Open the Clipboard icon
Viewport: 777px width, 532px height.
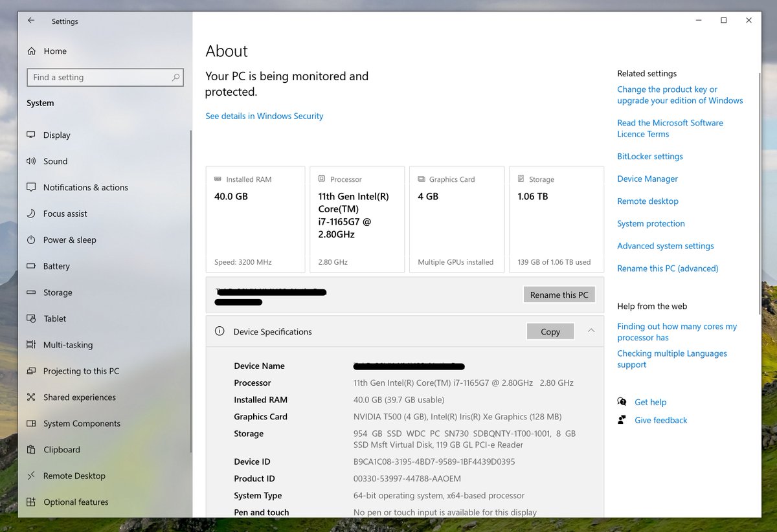[x=31, y=450]
